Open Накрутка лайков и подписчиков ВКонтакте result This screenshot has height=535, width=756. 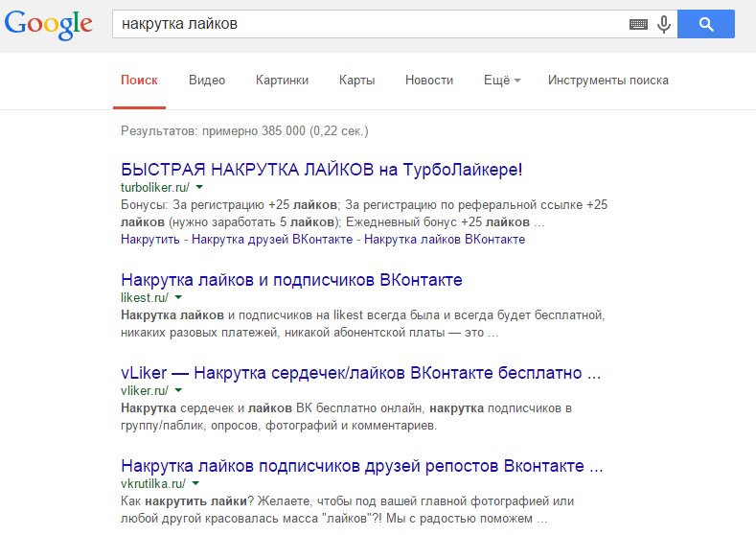click(x=291, y=280)
